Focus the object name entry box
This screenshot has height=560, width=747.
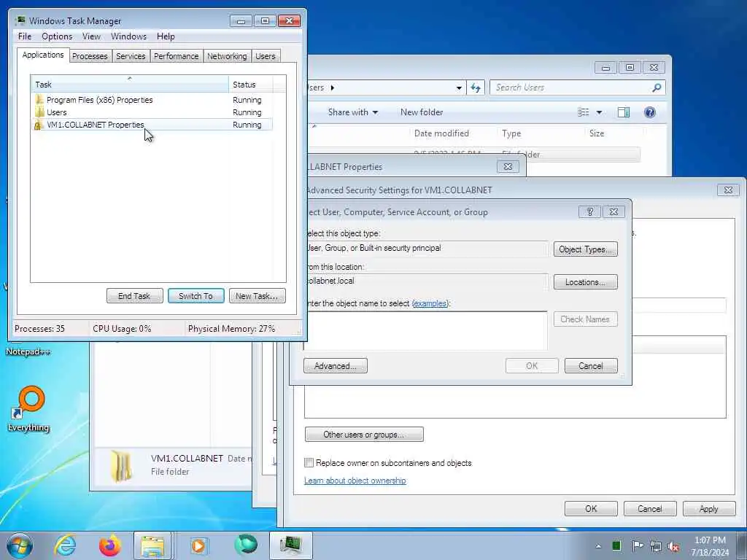pos(425,331)
